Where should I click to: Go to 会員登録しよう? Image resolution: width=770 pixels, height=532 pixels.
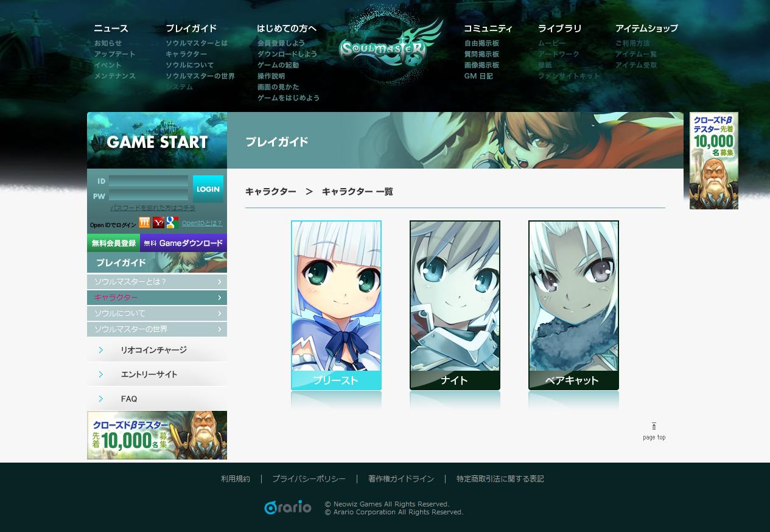click(x=281, y=43)
